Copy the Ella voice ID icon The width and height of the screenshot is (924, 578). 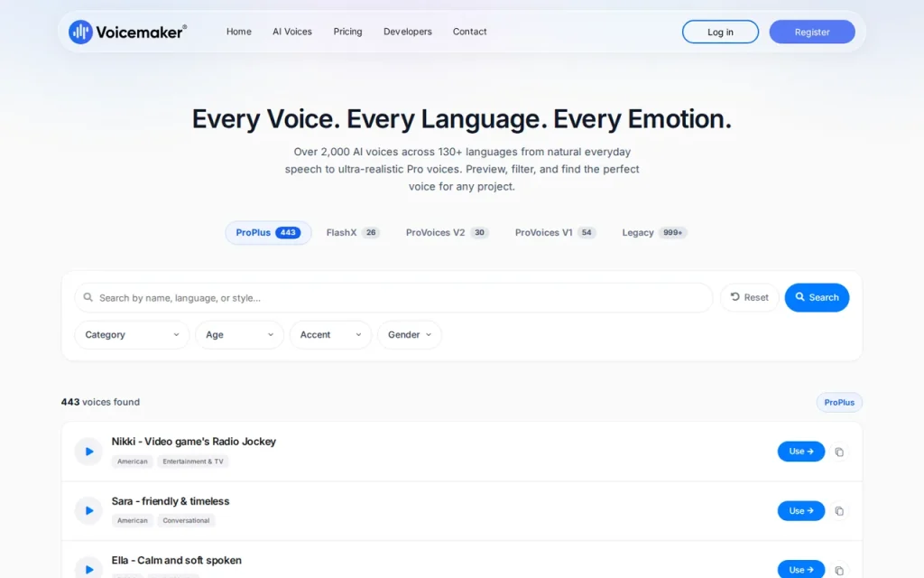coord(839,570)
